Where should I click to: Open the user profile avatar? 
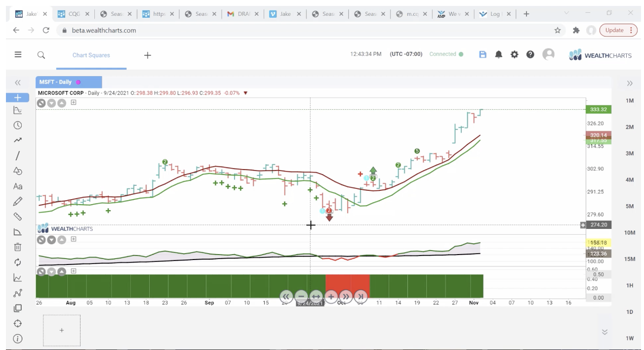point(548,54)
